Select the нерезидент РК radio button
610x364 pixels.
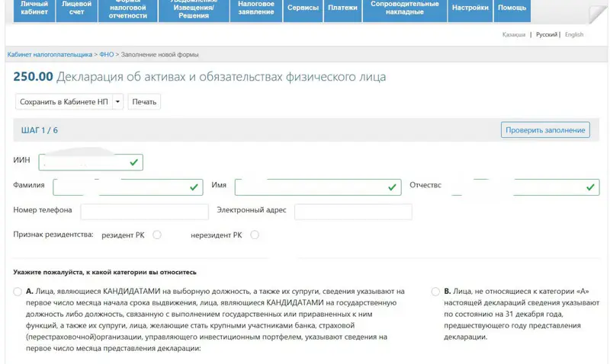(255, 235)
